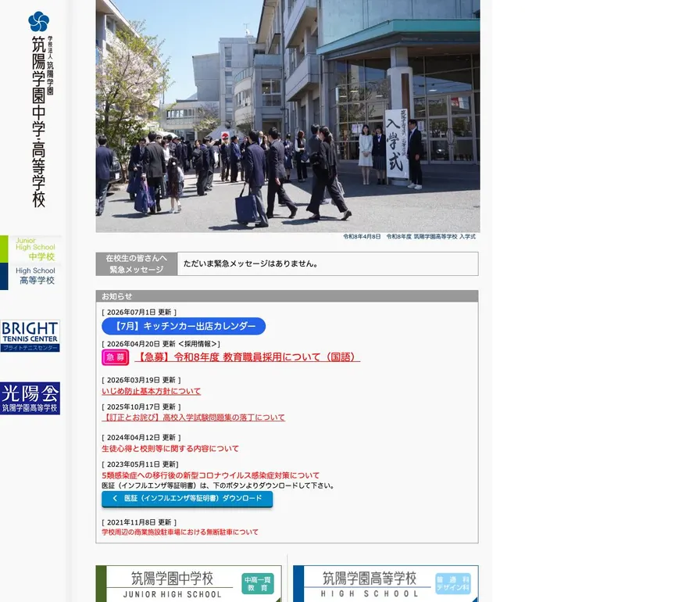Click the お知らせ section header
700x602 pixels.
click(x=287, y=296)
